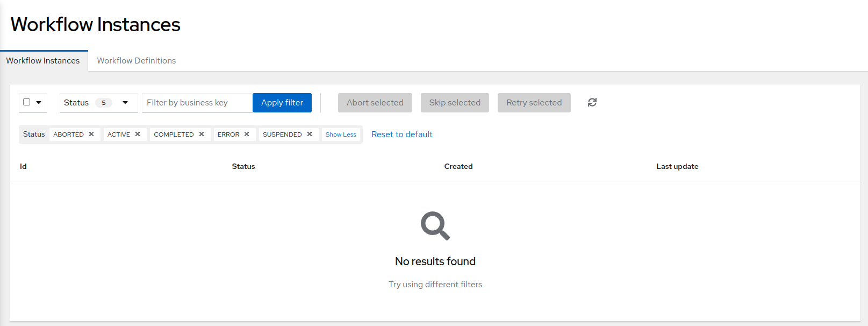The height and width of the screenshot is (326, 868).
Task: Click the Skip selected button
Action: click(x=455, y=103)
